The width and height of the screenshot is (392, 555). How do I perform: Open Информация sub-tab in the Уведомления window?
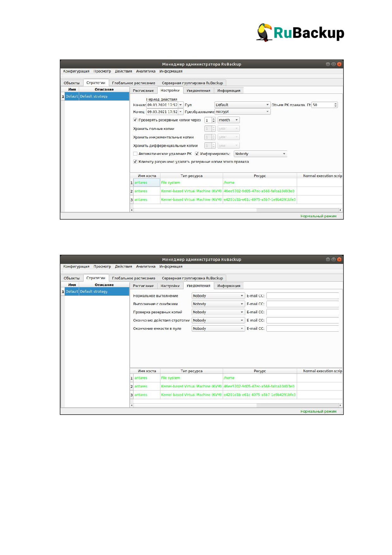click(x=229, y=286)
